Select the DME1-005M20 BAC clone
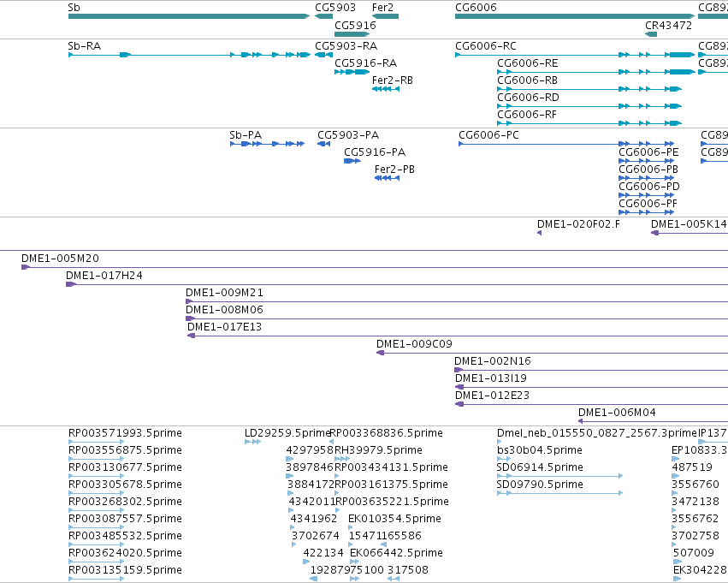 click(x=375, y=267)
